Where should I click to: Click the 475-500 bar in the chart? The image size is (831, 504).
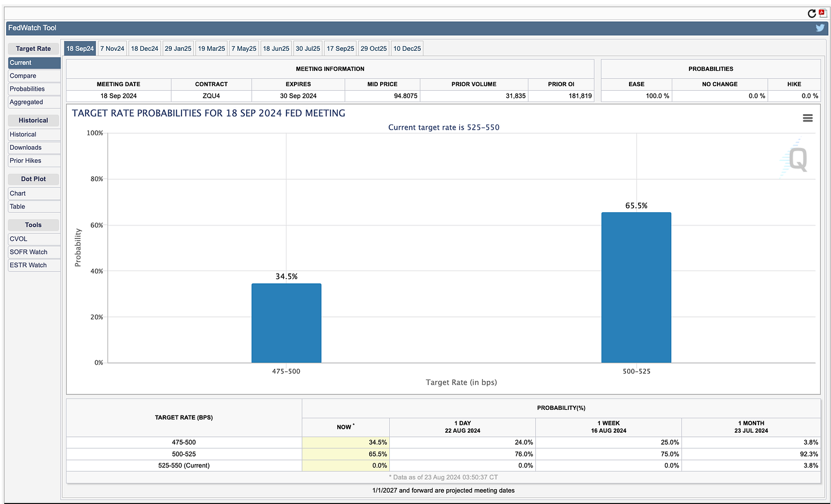coord(287,323)
